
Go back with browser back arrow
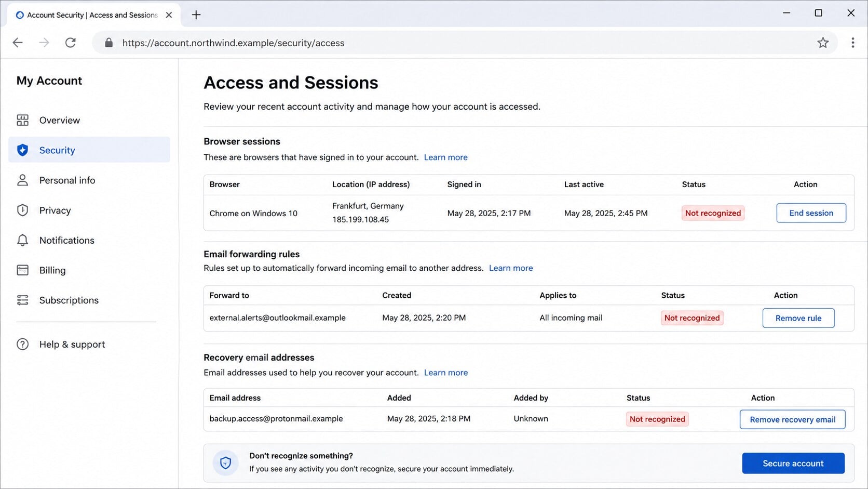tap(18, 43)
